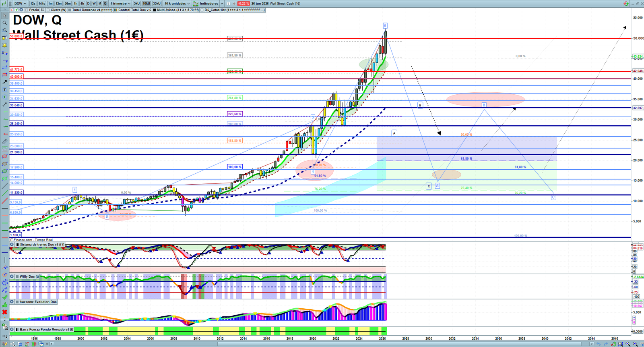
Task: Click the 33.040,0 price level label
Action: click(x=16, y=105)
